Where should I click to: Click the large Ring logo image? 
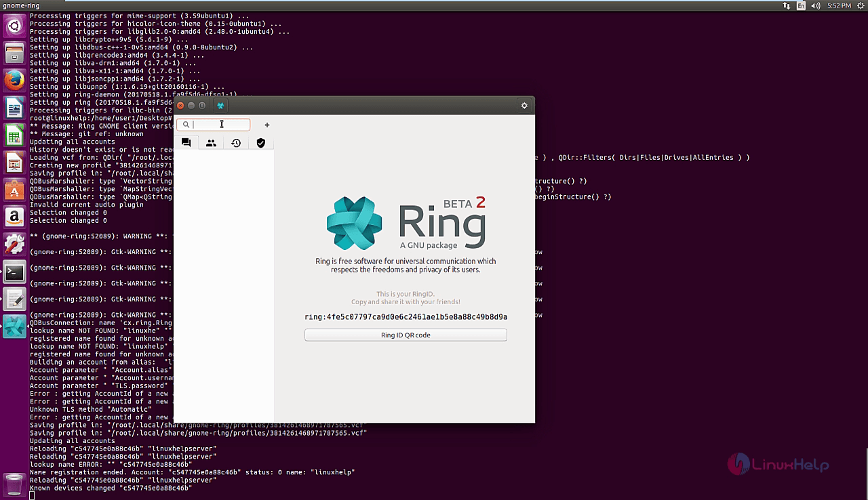[406, 222]
